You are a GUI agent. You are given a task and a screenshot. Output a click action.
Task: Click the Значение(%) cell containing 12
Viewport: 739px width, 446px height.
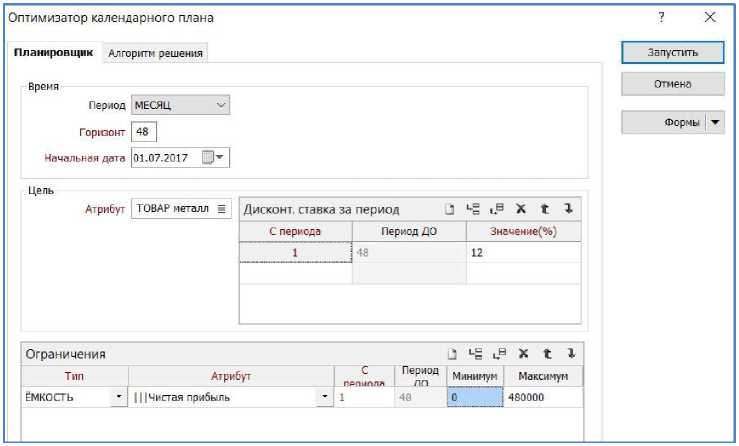(523, 253)
